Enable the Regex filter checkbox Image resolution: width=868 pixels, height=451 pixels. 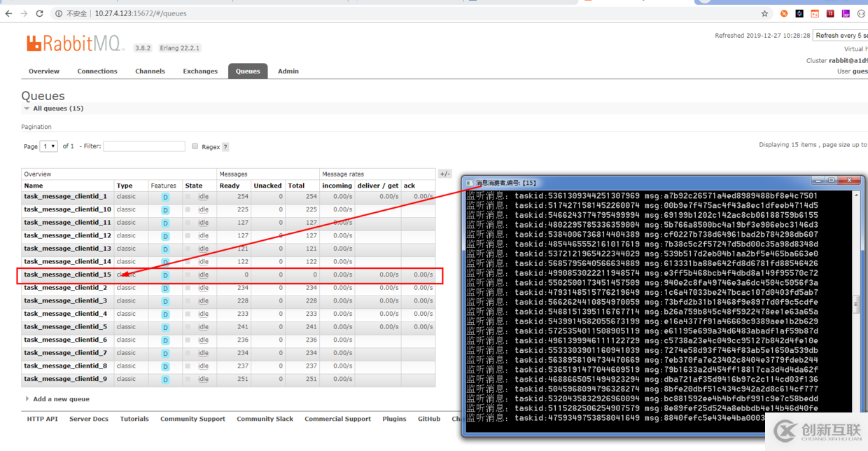(x=195, y=146)
